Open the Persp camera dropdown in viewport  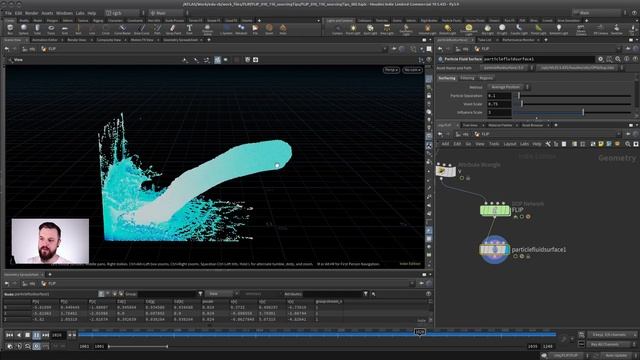(391, 70)
